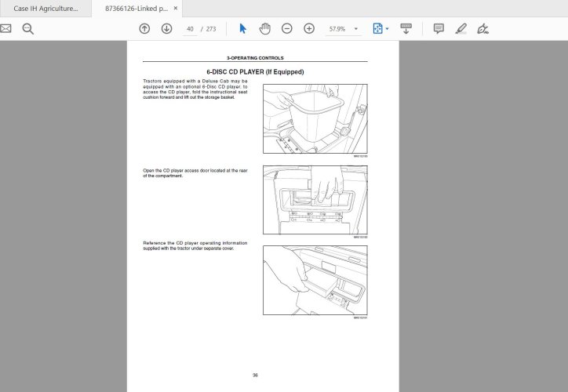Image resolution: width=568 pixels, height=392 pixels.
Task: Open the page fit options dropdown arrow
Action: [388, 29]
